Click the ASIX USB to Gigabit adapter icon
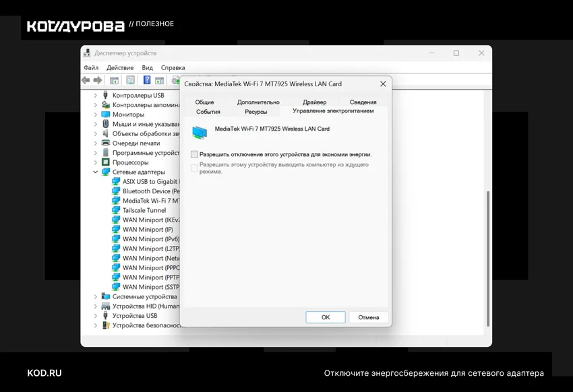Screen dimensions: 573x392 [x=116, y=181]
